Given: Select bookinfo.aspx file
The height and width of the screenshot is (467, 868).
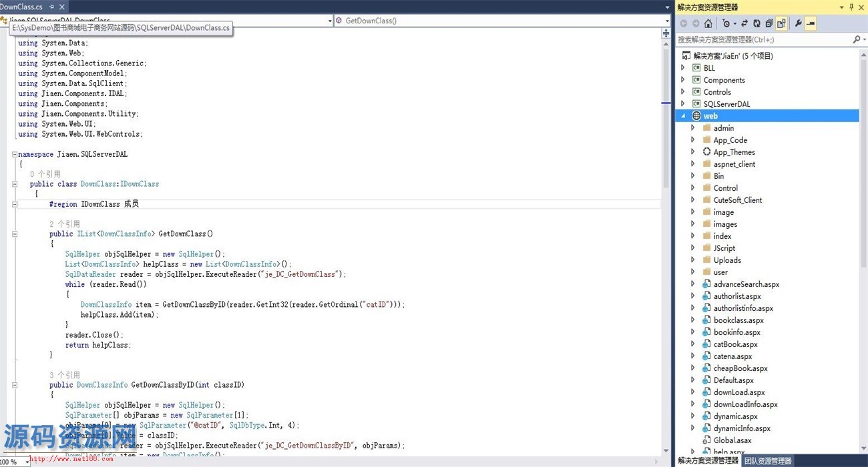Looking at the screenshot, I should pos(737,332).
